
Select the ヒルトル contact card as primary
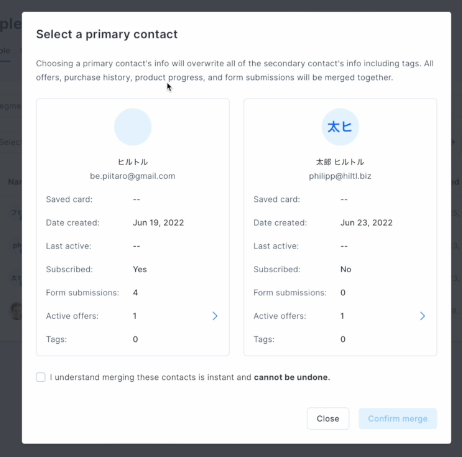[133, 227]
